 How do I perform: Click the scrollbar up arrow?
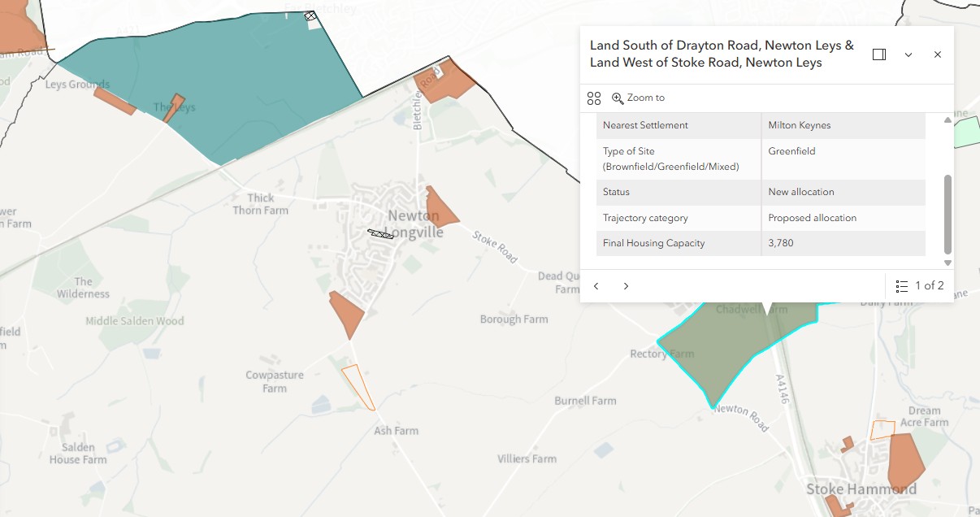coord(947,120)
